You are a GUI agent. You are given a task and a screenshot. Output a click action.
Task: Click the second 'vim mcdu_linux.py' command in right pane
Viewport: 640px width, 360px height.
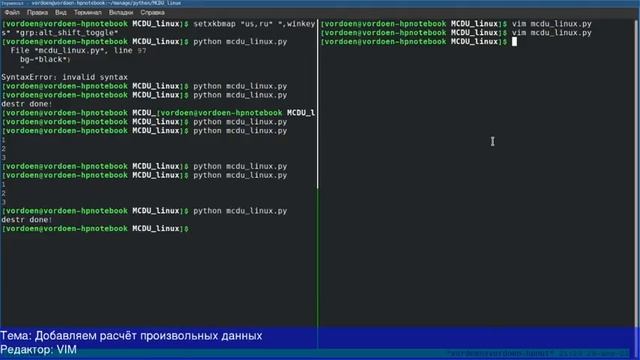pos(551,33)
